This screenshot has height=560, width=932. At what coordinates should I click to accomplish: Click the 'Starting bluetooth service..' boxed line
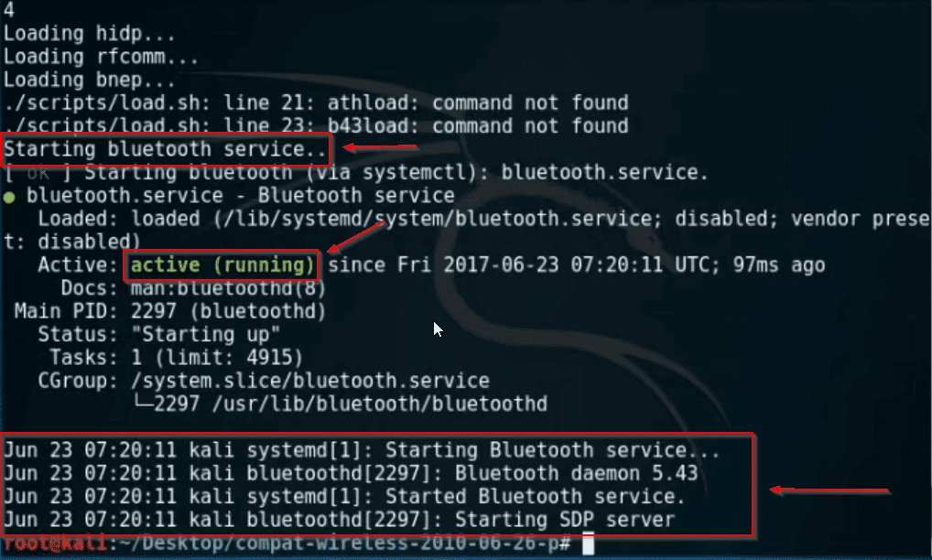click(x=166, y=149)
